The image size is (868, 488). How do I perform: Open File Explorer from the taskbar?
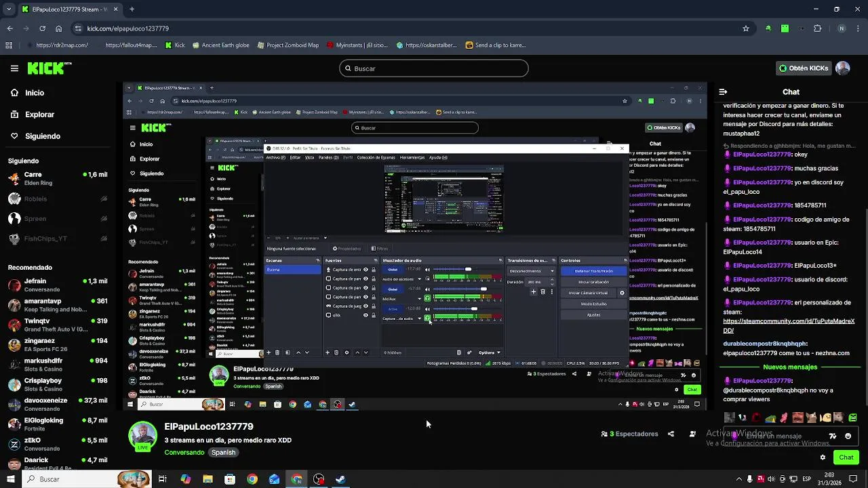point(208,479)
